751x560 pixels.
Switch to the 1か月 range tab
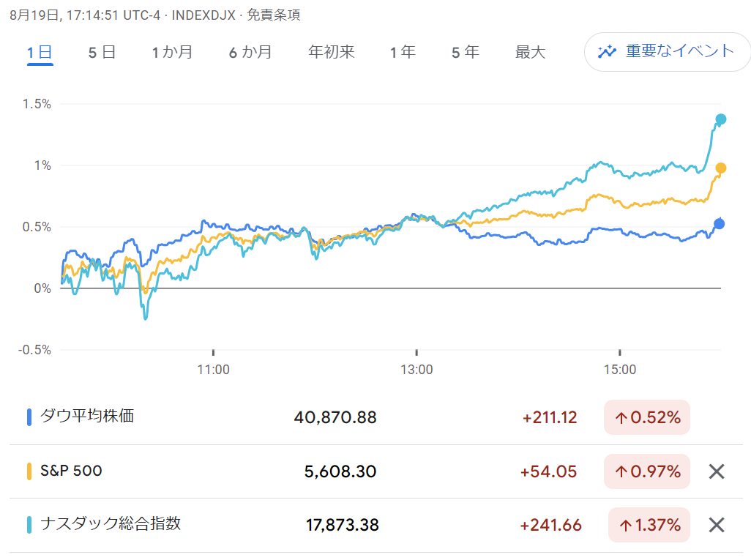173,52
